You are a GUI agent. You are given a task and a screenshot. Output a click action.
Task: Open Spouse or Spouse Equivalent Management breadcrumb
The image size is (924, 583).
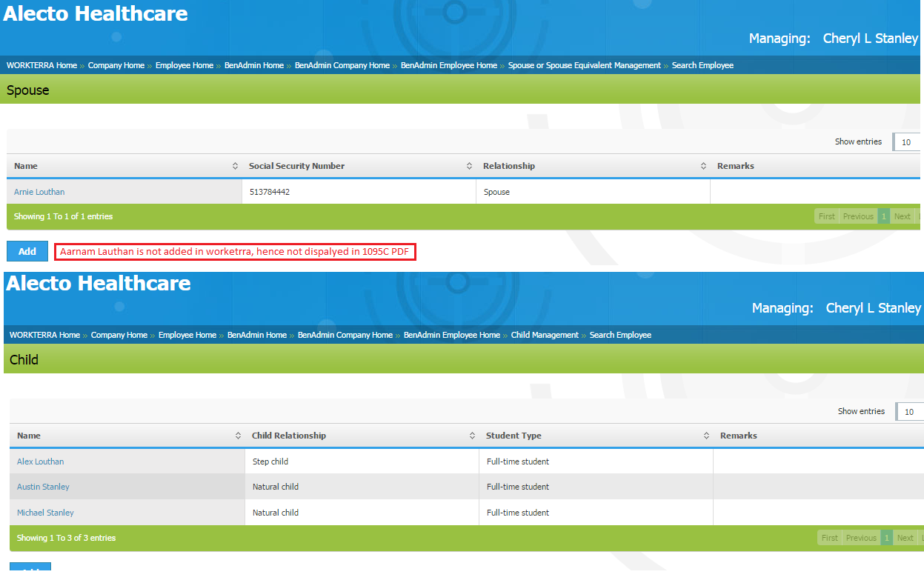pos(585,65)
